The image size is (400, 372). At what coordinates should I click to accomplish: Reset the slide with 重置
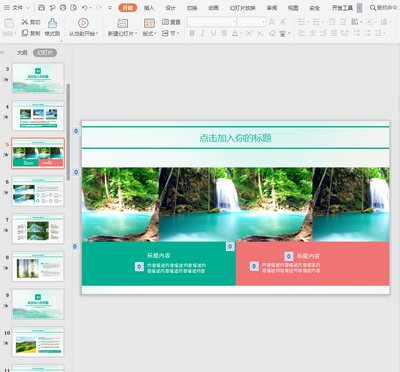point(171,22)
